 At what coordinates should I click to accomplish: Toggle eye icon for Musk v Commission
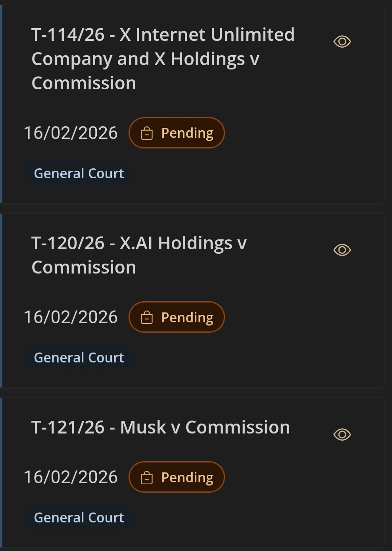click(342, 434)
